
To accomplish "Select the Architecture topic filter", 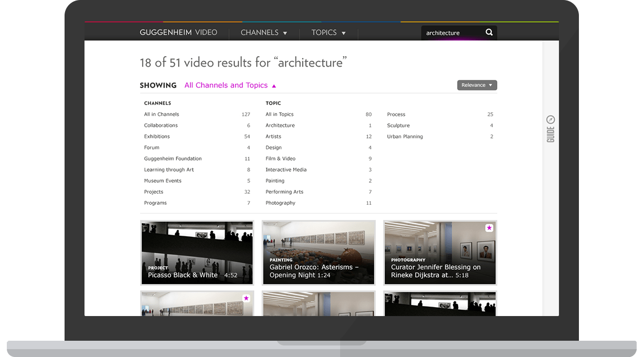I will tap(280, 125).
